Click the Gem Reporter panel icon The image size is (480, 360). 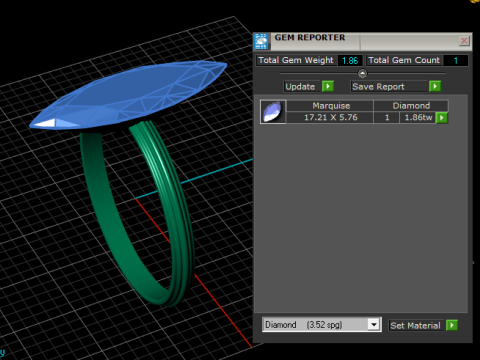tap(261, 41)
